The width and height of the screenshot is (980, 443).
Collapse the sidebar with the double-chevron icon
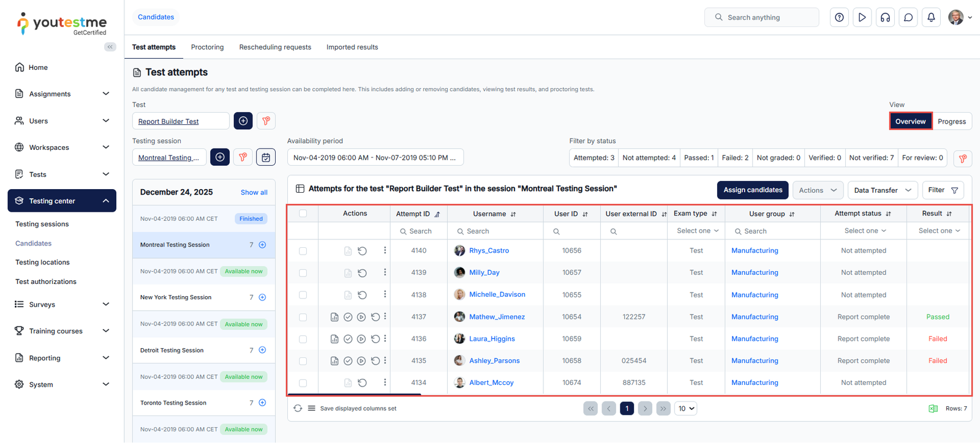[x=110, y=47]
